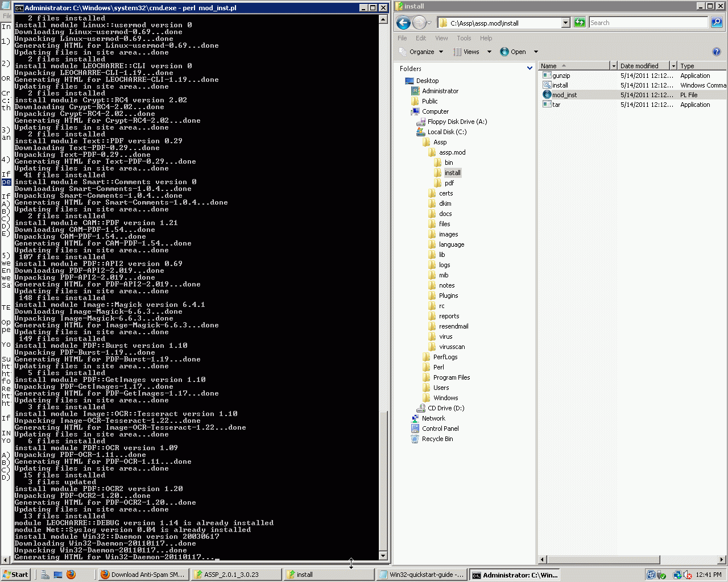
Task: Select the virusscan folder in tree
Action: 446,347
